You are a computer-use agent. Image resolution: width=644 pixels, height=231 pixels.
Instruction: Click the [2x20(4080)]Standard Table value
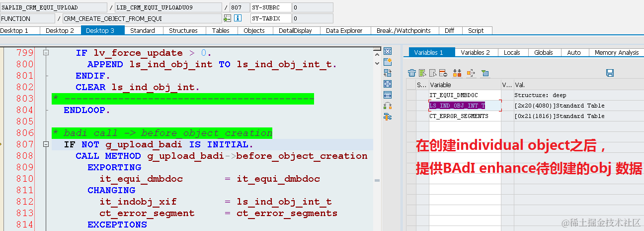click(578, 106)
